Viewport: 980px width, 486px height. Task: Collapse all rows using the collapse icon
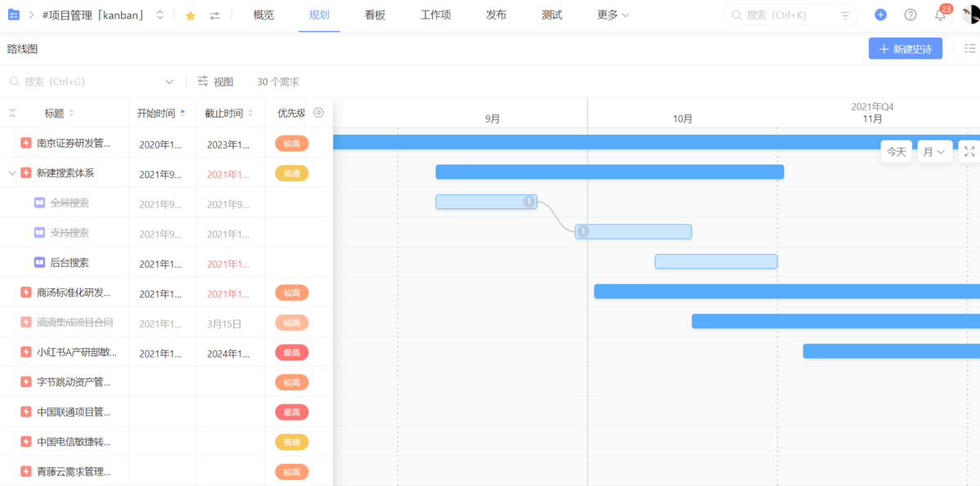point(11,113)
